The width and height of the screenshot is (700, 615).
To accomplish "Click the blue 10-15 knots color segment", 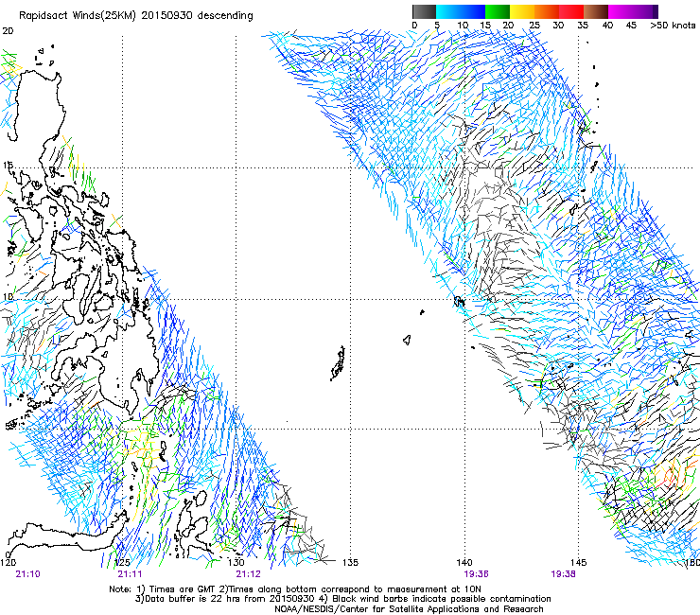I will [473, 11].
